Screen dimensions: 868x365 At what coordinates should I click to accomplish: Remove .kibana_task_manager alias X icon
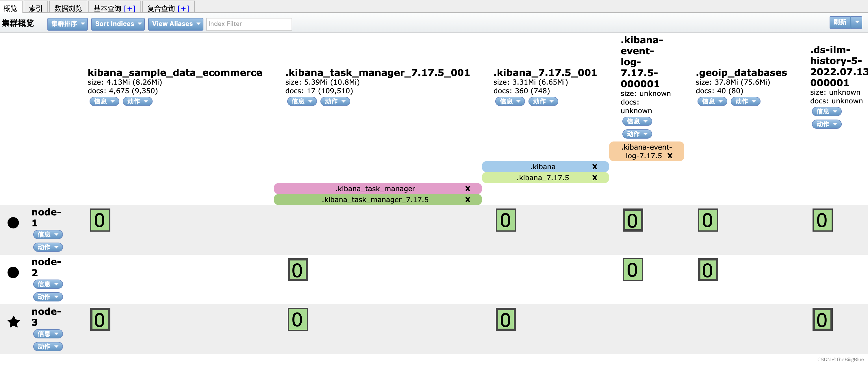point(467,188)
